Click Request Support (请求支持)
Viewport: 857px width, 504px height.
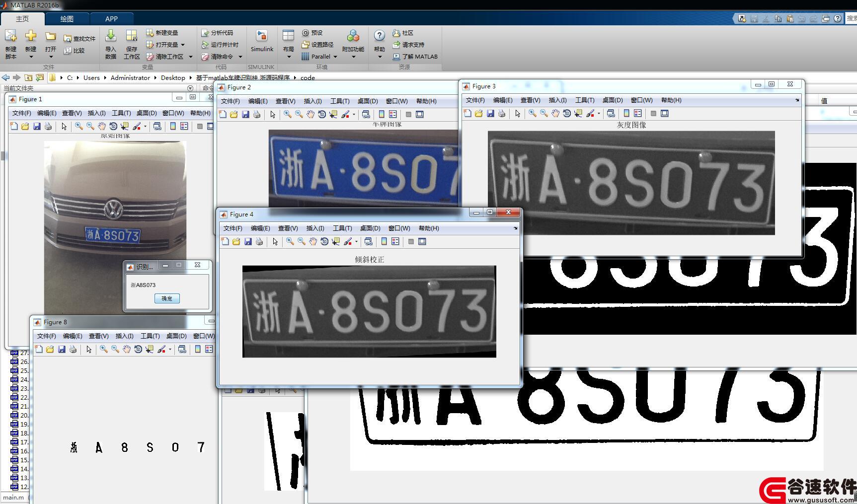pos(408,45)
